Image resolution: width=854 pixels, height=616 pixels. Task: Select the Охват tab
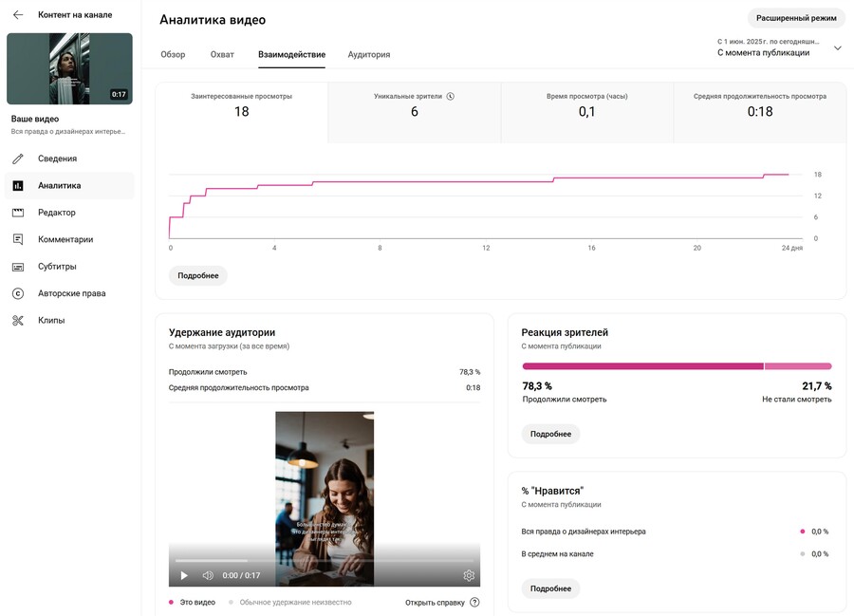point(222,54)
